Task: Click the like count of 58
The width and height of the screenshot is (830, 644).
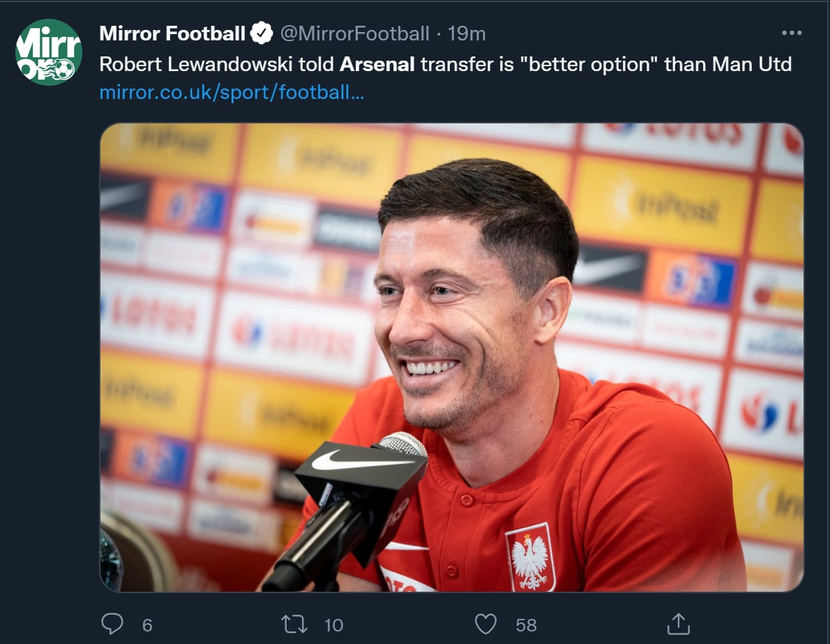Action: [526, 625]
